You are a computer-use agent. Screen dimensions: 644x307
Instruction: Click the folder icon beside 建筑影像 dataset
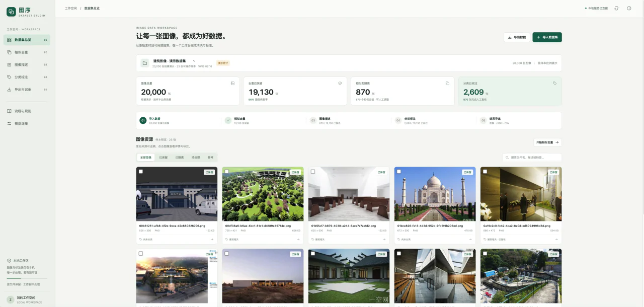click(144, 63)
